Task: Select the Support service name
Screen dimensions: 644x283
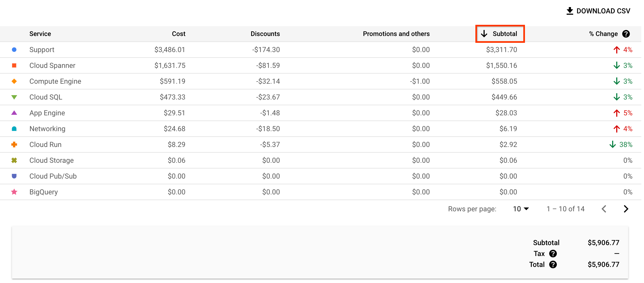Action: point(42,50)
